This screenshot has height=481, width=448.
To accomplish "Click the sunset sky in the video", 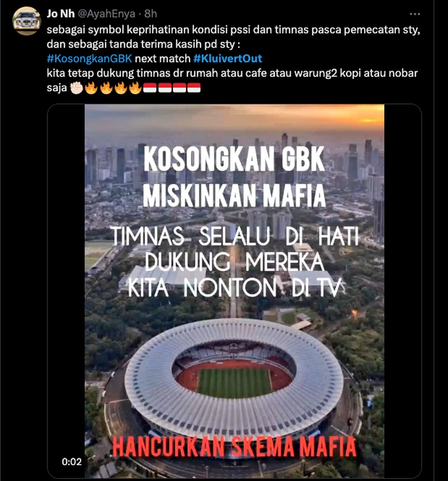I will pyautogui.click(x=234, y=118).
